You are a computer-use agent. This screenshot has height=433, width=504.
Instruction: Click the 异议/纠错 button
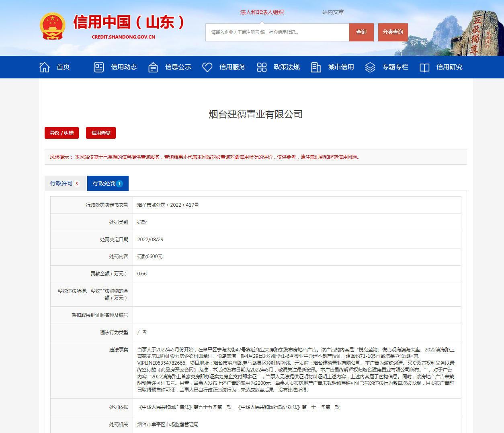(x=61, y=133)
